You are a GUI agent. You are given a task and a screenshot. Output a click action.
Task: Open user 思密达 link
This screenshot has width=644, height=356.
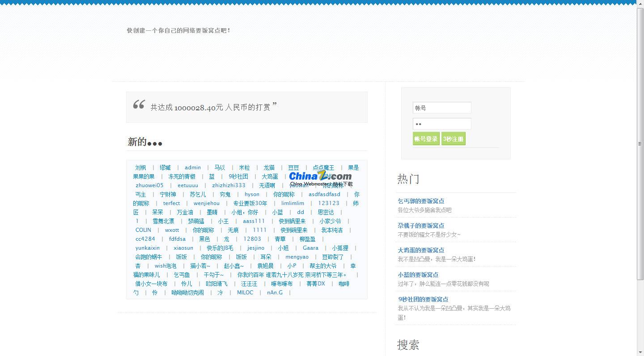326,212
